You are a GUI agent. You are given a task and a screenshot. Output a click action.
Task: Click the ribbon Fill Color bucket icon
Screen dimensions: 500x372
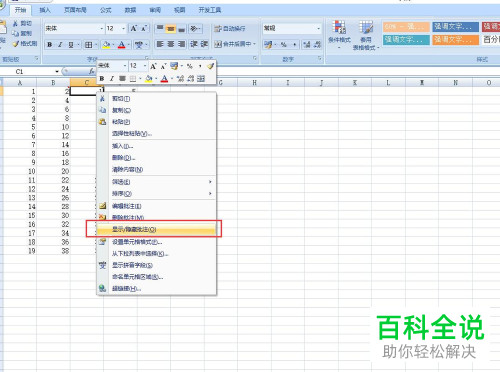pyautogui.click(x=106, y=45)
